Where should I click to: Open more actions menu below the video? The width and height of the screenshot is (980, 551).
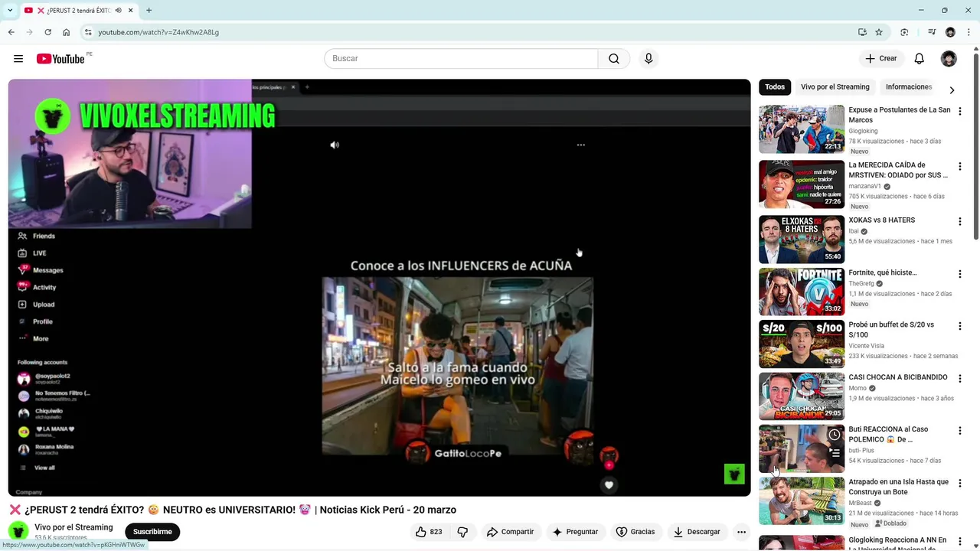coord(741,532)
